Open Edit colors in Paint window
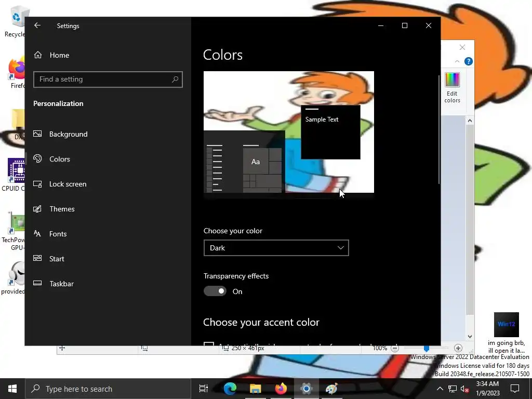Image resolution: width=532 pixels, height=399 pixels. click(x=453, y=88)
